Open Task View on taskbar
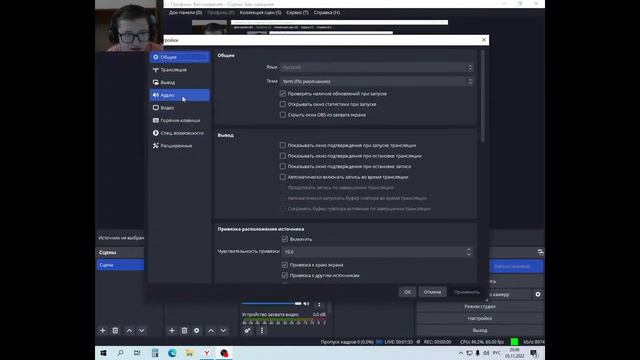The height and width of the screenshot is (360, 640). point(137,353)
